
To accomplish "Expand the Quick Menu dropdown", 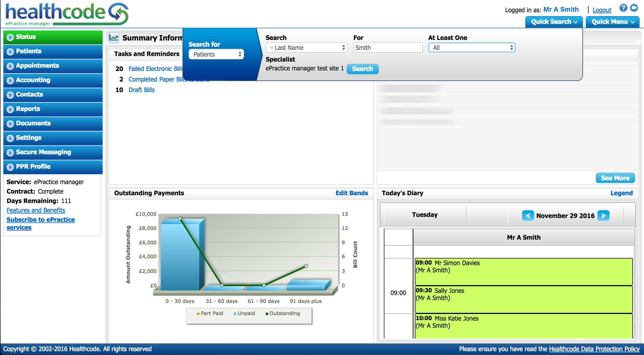I will point(613,22).
